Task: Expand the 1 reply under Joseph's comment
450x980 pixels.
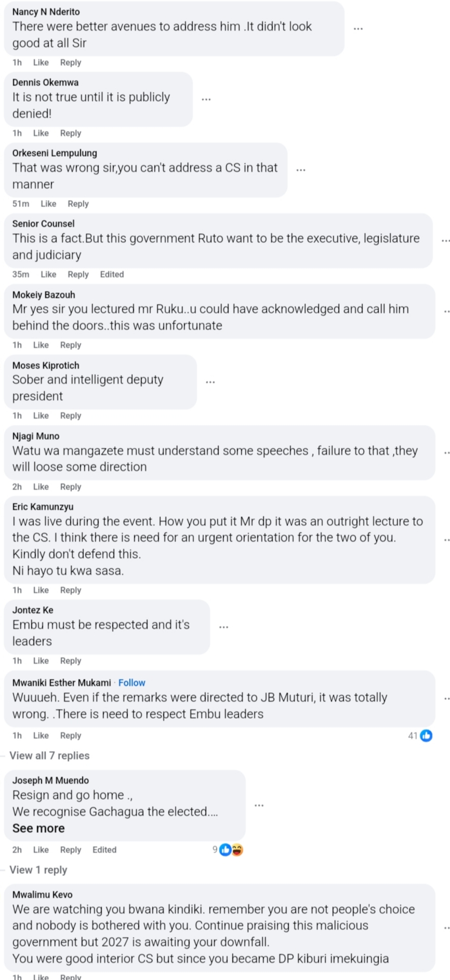Action: 38,870
